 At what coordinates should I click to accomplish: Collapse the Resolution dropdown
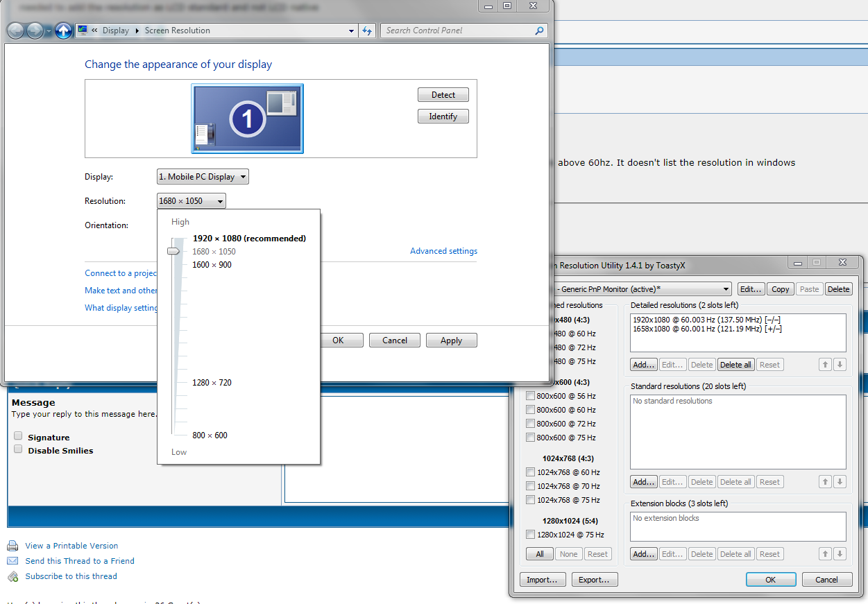(192, 201)
